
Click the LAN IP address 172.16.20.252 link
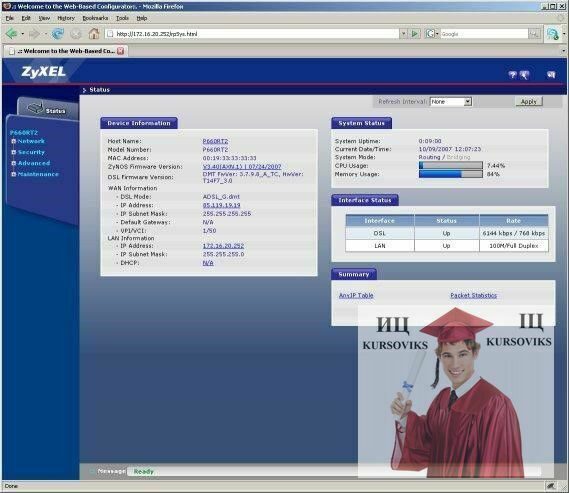click(223, 246)
